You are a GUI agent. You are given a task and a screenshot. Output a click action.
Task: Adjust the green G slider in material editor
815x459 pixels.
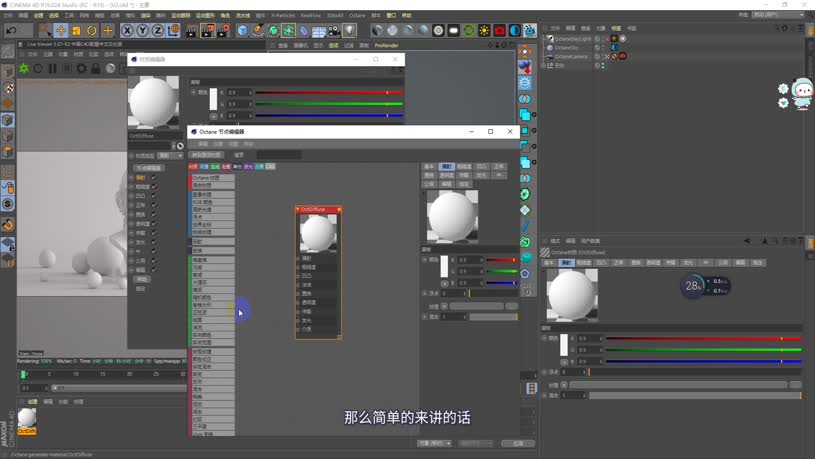(x=329, y=104)
